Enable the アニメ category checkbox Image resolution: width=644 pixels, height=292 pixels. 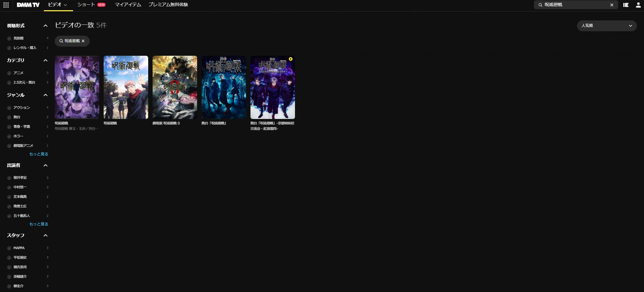pyautogui.click(x=9, y=73)
